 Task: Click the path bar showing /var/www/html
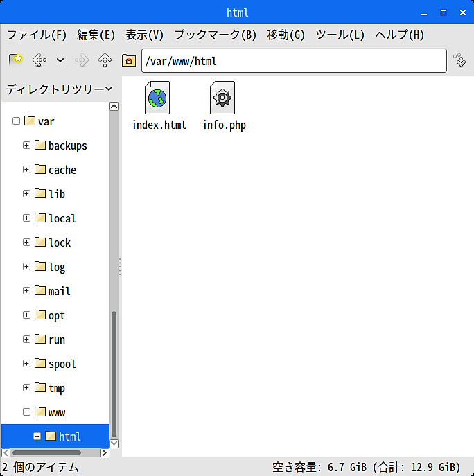click(294, 61)
